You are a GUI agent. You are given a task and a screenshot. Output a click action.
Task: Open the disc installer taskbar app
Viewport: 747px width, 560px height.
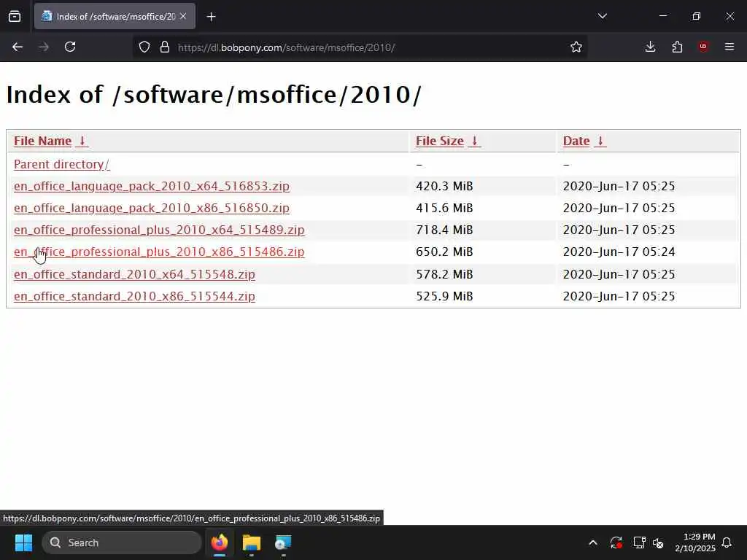click(283, 542)
